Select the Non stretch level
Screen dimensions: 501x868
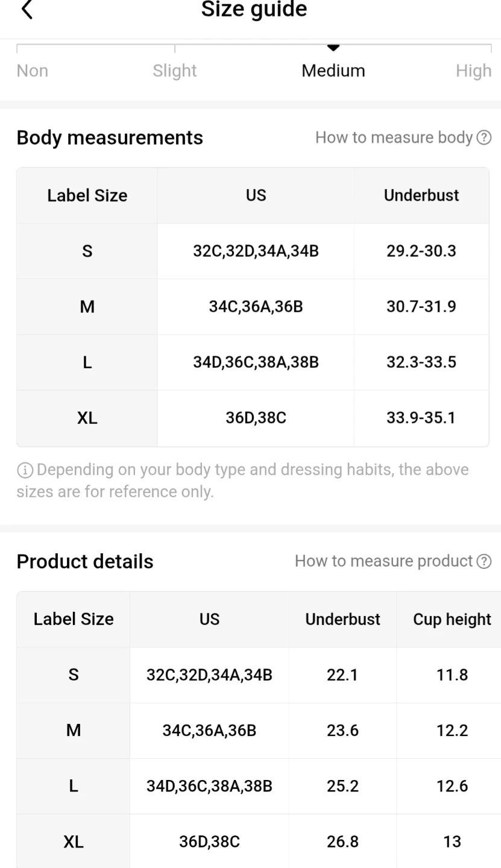pyautogui.click(x=33, y=71)
